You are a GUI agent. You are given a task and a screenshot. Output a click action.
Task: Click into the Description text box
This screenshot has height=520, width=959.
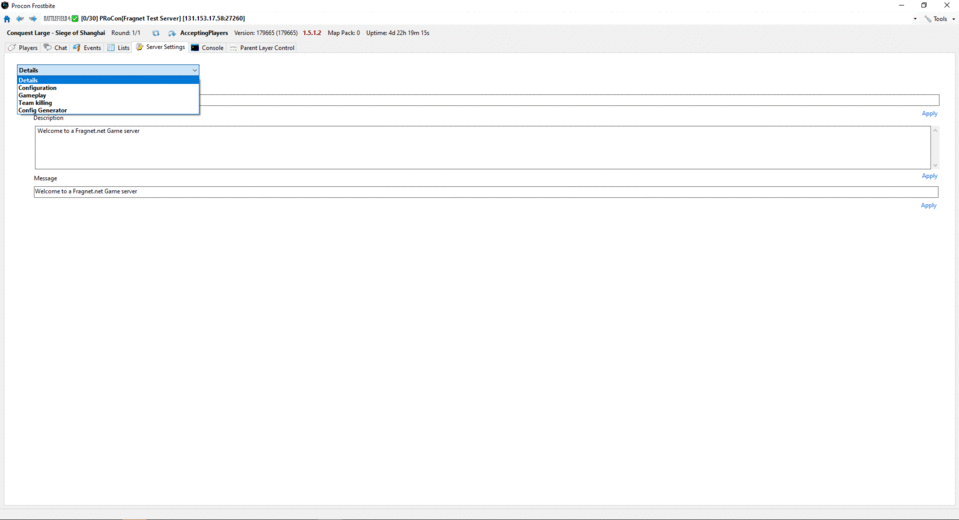pos(483,147)
